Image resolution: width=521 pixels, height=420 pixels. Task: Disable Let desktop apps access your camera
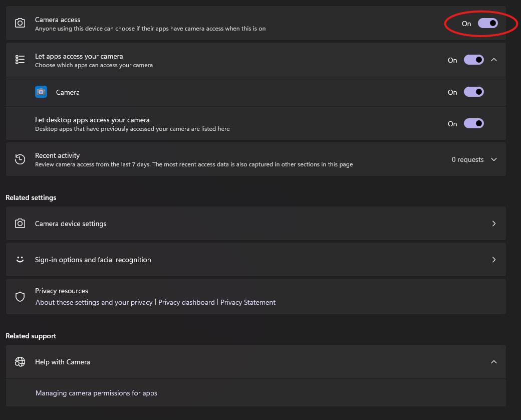pos(473,123)
